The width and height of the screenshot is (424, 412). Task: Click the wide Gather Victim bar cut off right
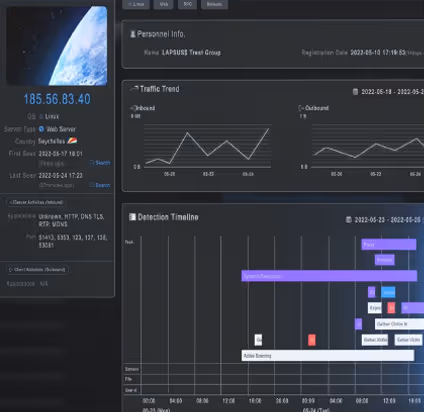[399, 324]
